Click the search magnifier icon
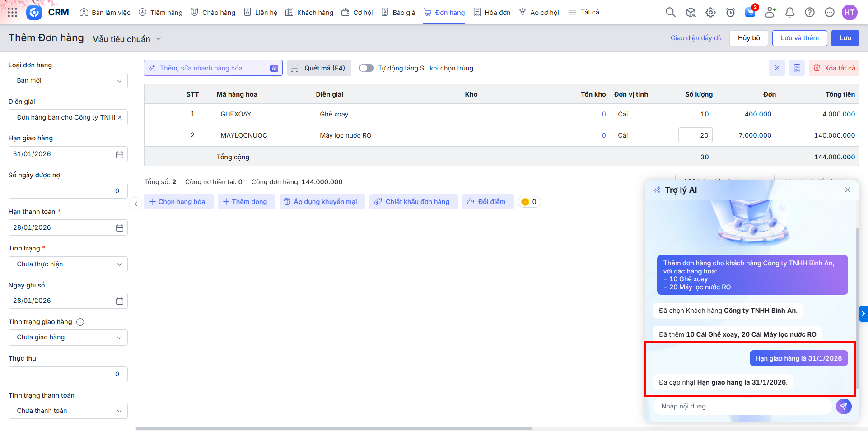This screenshot has width=868, height=431. 670,13
